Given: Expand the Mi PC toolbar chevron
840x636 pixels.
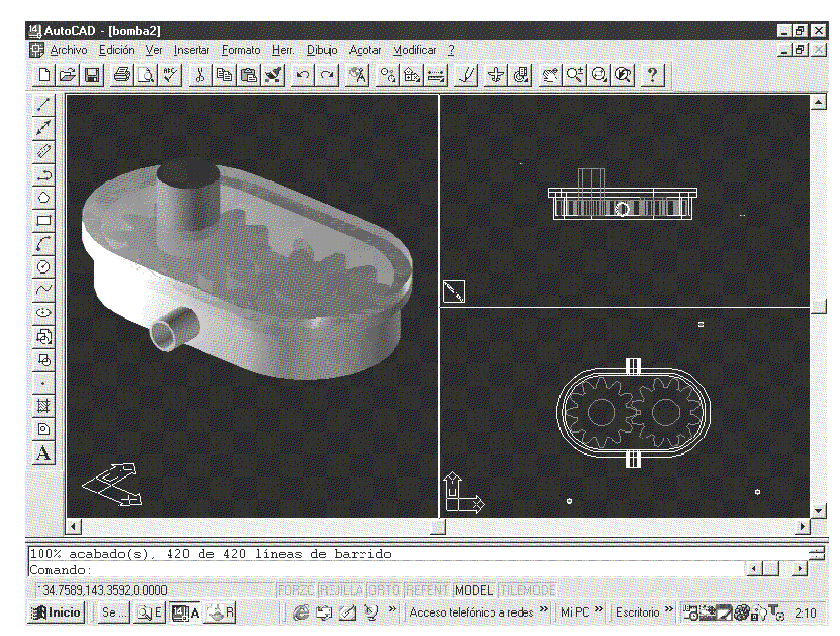Looking at the screenshot, I should (599, 609).
